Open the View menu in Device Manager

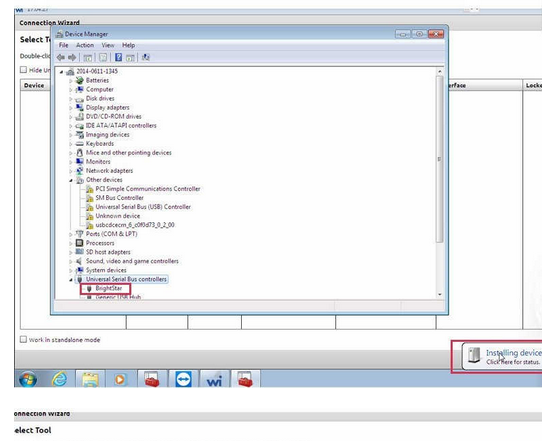point(108,45)
